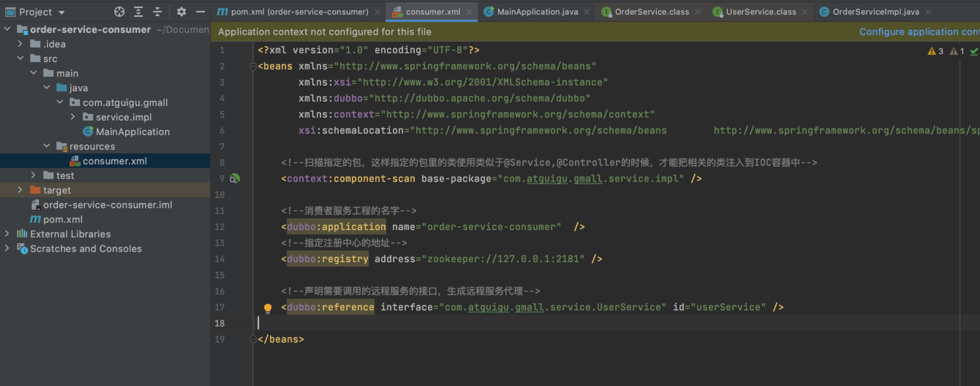Collapse the com.atguigu.gmall package
The height and width of the screenshot is (386, 980).
point(60,102)
